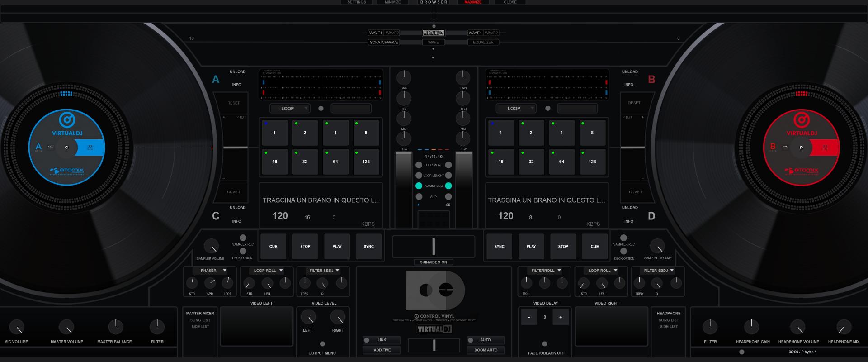Increase video delay with plus button
Screen dimensions: 868x362
[561, 317]
